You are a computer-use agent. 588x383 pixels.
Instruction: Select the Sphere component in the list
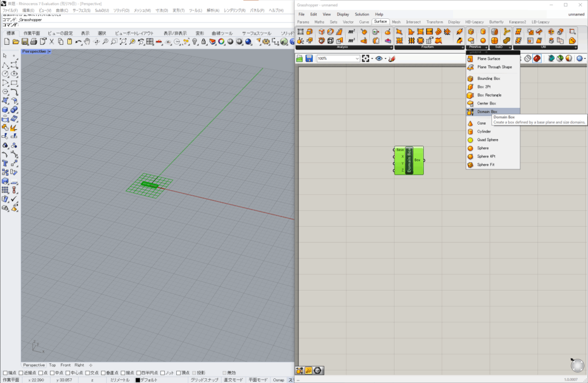click(x=484, y=148)
